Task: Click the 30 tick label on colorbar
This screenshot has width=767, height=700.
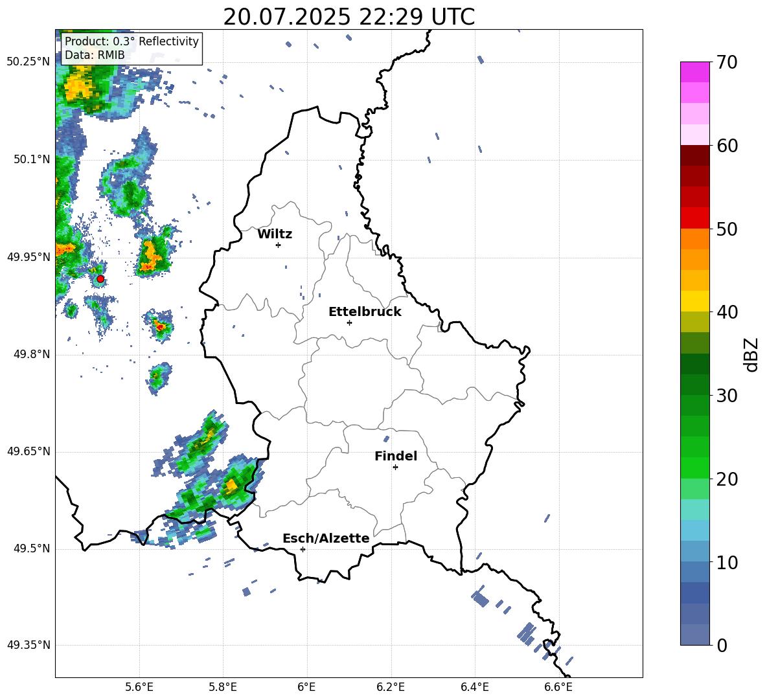Action: pos(726,395)
